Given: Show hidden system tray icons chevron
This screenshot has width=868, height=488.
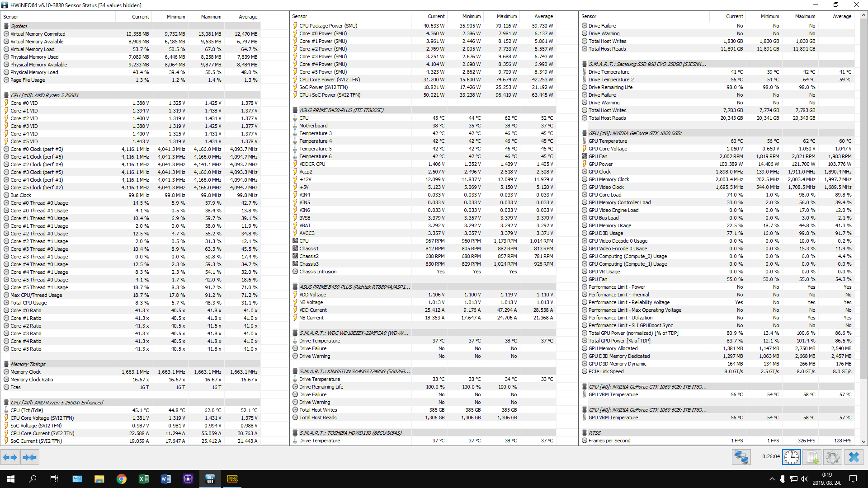Looking at the screenshot, I should click(x=772, y=479).
